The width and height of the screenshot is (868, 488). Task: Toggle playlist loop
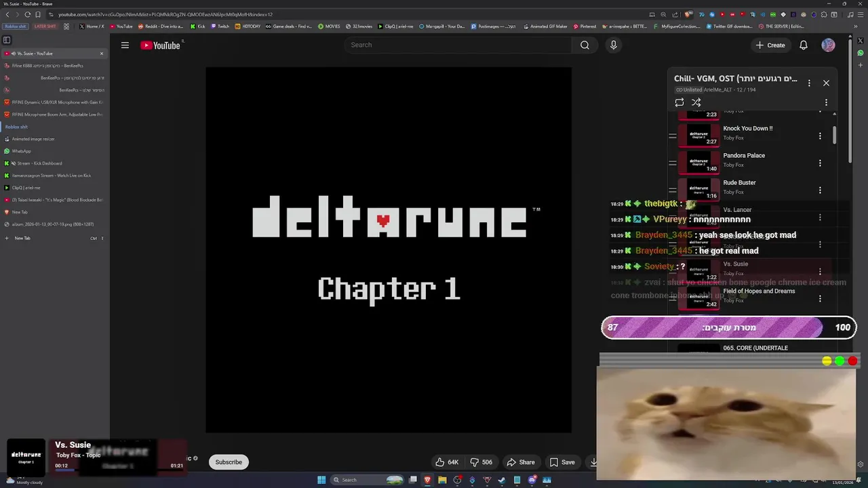[x=679, y=102]
